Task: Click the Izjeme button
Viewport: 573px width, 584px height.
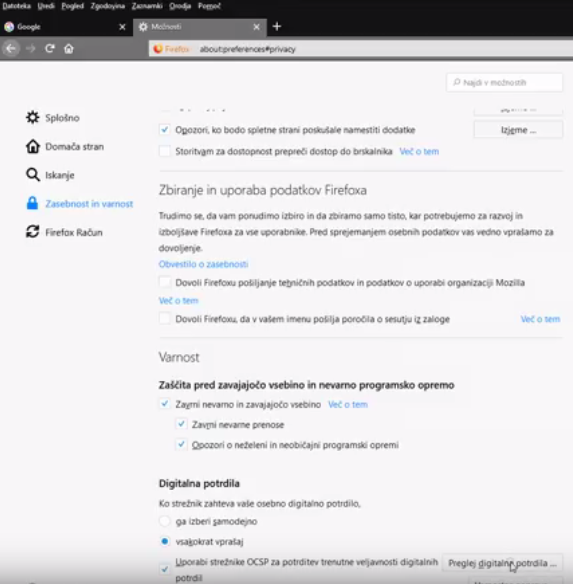Action: coord(518,130)
